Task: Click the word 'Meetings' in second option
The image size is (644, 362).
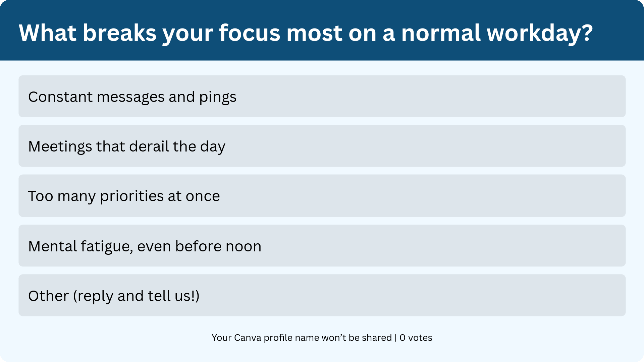Action: click(x=60, y=147)
